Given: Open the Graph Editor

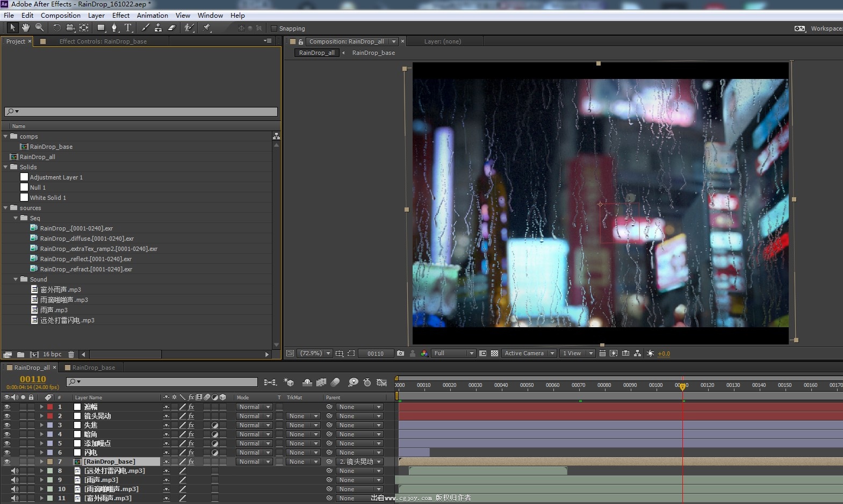Looking at the screenshot, I should click(382, 382).
